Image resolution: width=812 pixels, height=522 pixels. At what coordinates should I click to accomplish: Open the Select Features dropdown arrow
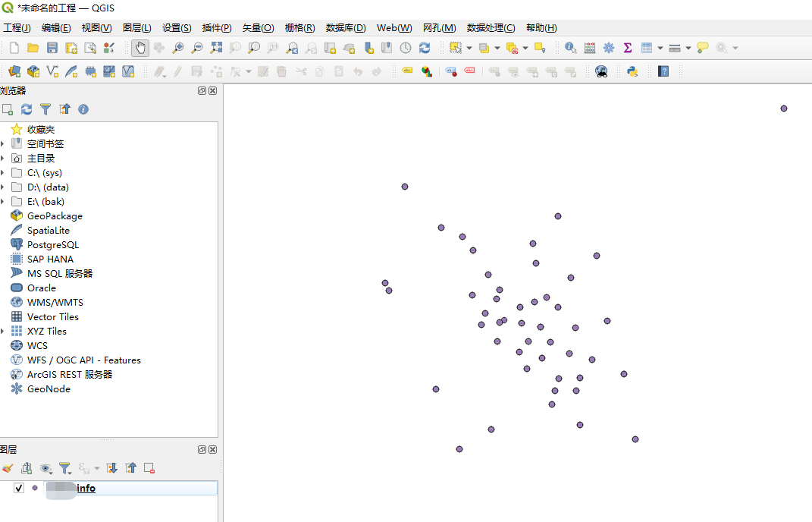click(x=469, y=48)
